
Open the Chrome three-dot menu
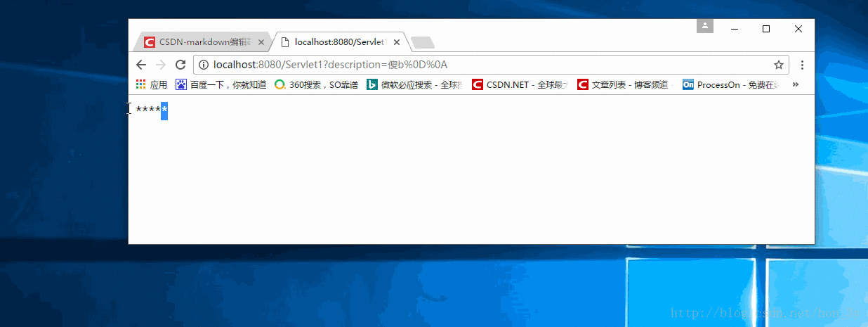tap(802, 65)
